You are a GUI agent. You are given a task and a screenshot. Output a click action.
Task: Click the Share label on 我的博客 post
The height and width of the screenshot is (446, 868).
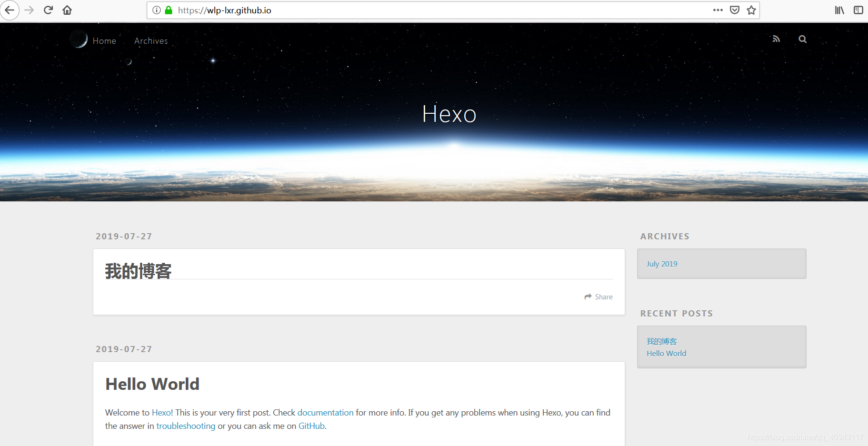(x=604, y=297)
